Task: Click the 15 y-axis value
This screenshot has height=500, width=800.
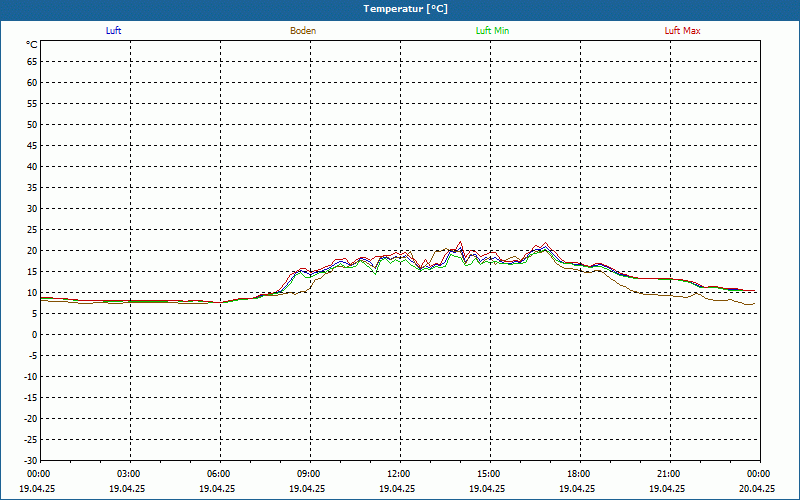Action: coord(32,272)
